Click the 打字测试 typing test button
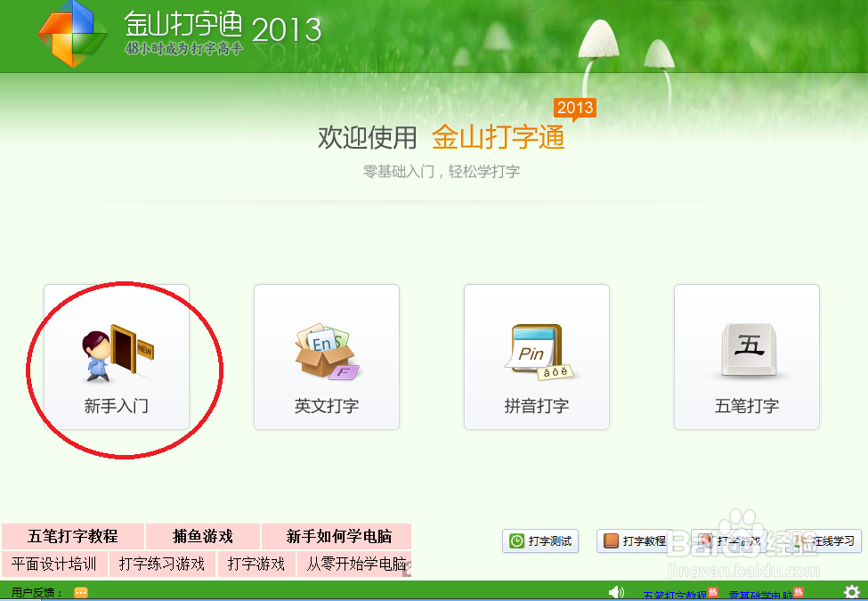This screenshot has height=601, width=868. point(540,540)
